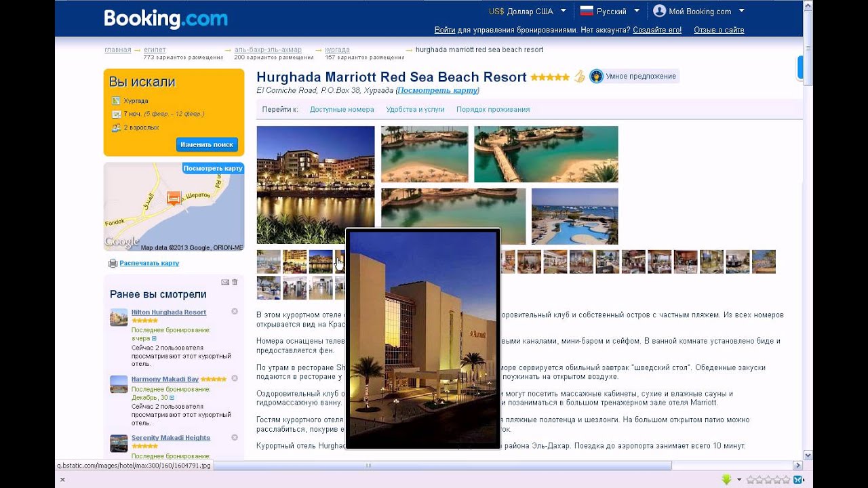Viewport: 868px width, 488px height.
Task: Click the green download arrow in status bar
Action: pyautogui.click(x=727, y=479)
